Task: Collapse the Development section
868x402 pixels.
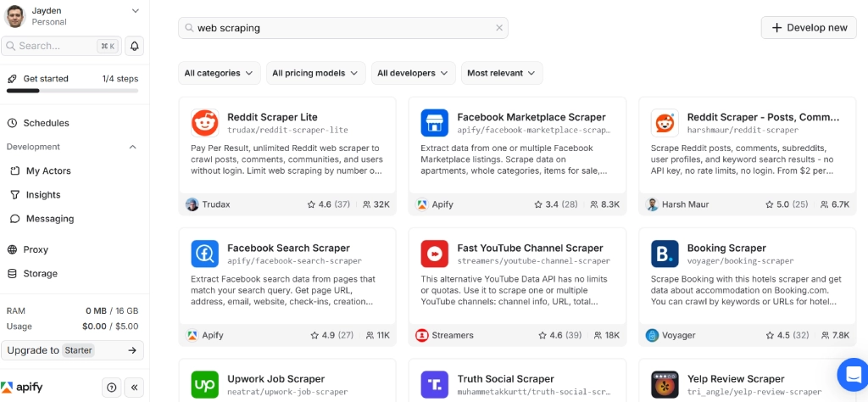Action: point(132,147)
